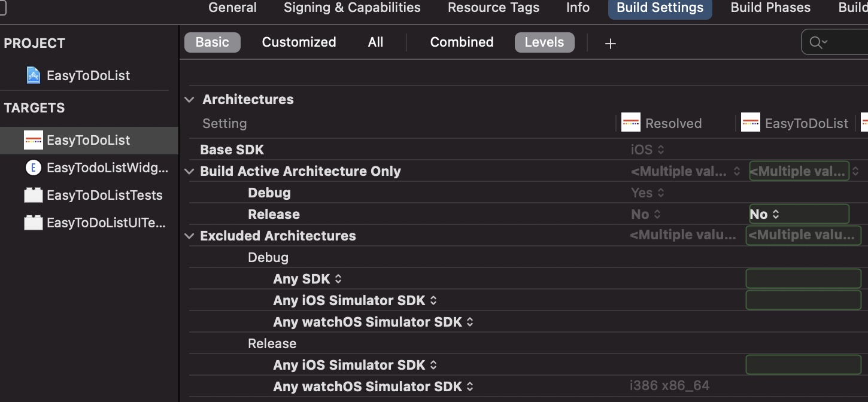
Task: Select the Build Settings tab
Action: coord(660,8)
